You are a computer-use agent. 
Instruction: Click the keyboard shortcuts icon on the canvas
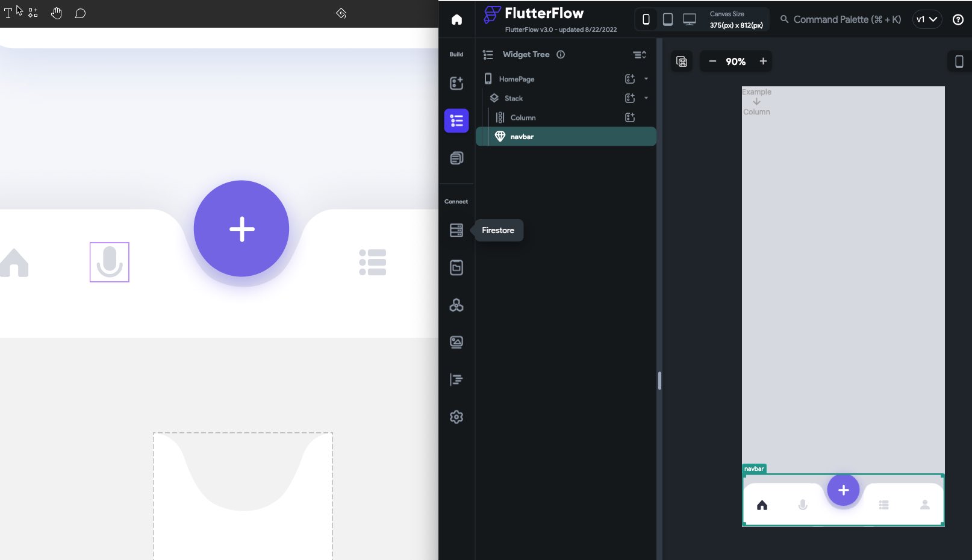click(681, 61)
